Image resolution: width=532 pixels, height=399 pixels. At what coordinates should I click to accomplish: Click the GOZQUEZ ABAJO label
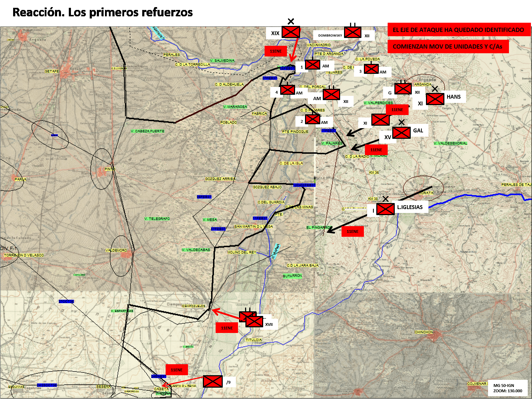coord(267,187)
